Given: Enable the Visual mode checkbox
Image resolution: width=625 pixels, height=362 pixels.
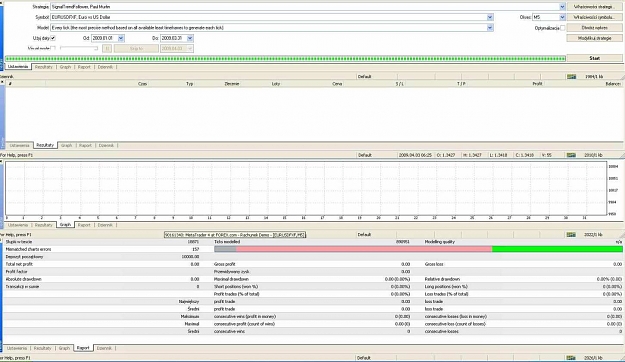Looking at the screenshot, I should click(53, 48).
